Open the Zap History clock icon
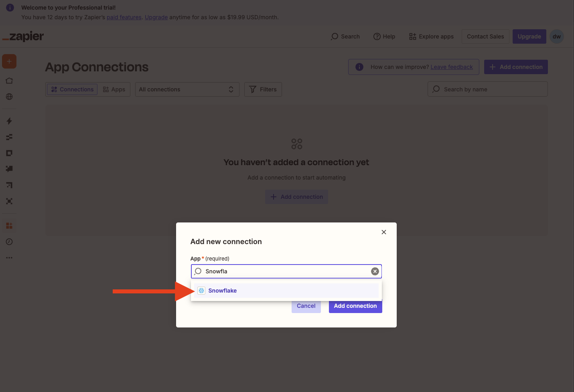 click(9, 242)
